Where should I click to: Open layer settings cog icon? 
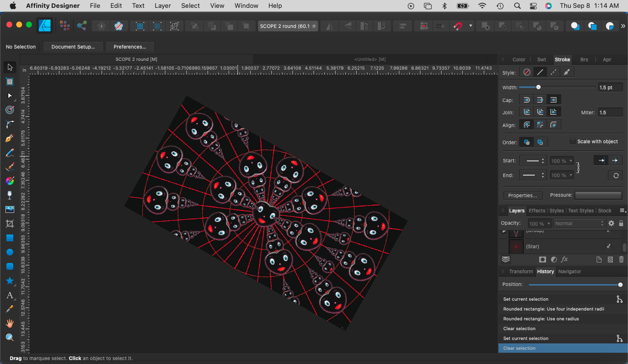[611, 223]
